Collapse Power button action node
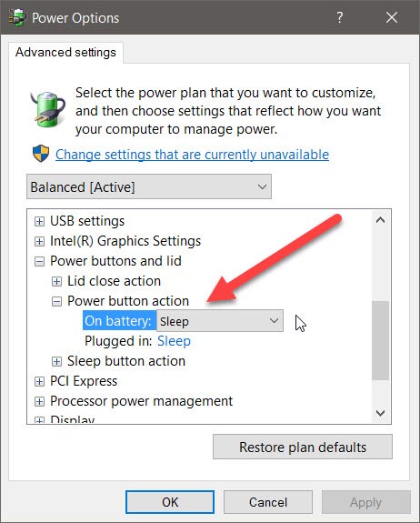 click(x=56, y=302)
